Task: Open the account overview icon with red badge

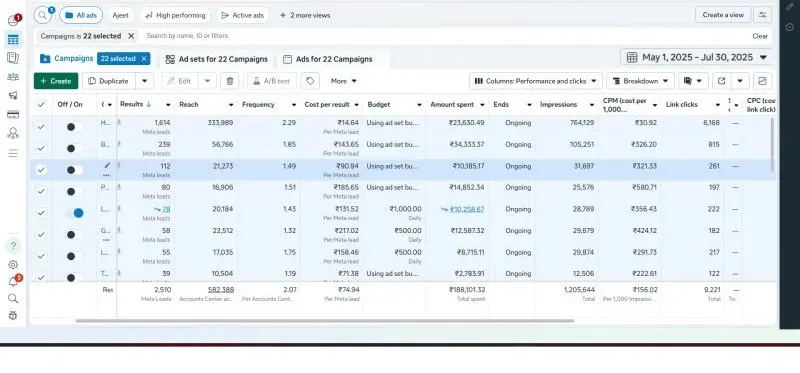Action: 13,21
